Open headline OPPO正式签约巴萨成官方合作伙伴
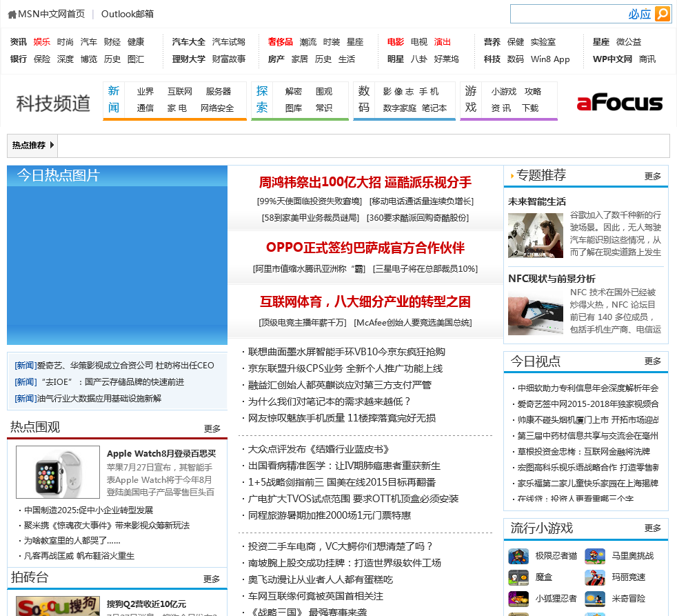 click(365, 248)
